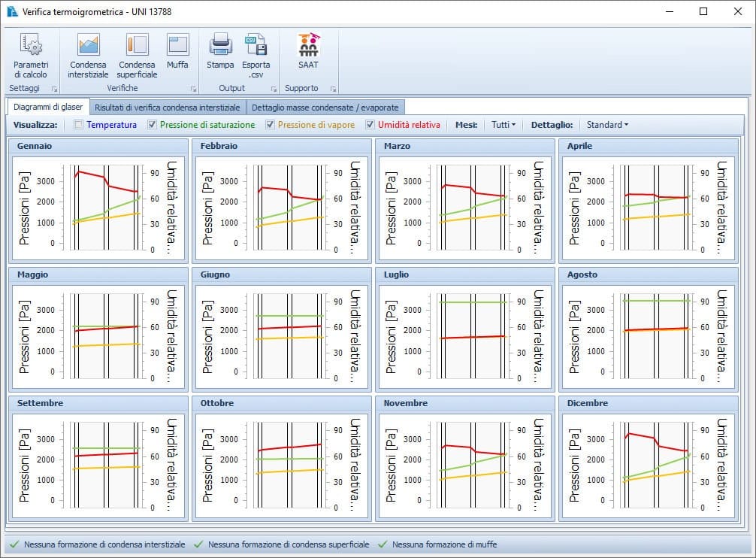Click the app icon in title bar
Viewport: 756px width, 558px height.
click(12, 11)
